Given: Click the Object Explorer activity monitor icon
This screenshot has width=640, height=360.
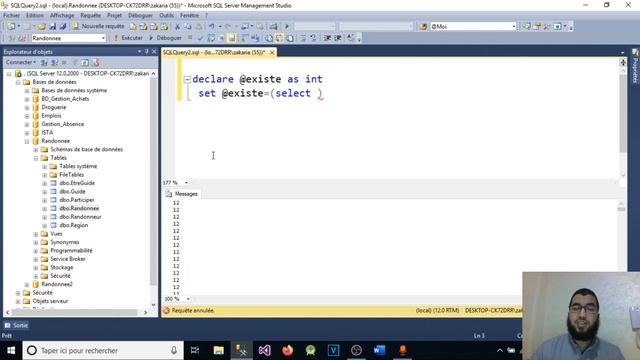Looking at the screenshot, I should pyautogui.click(x=96, y=62).
